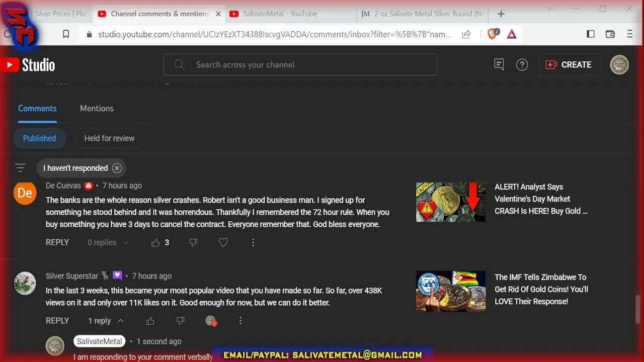Open more options for Silver Superstar's comment

point(240,321)
